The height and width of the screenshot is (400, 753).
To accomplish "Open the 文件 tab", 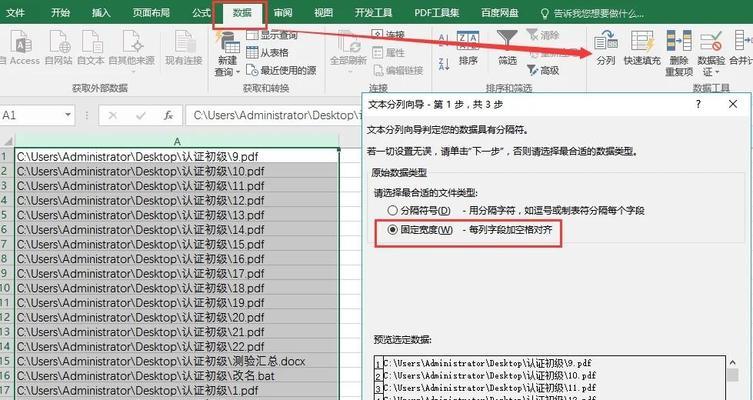I will [x=15, y=13].
